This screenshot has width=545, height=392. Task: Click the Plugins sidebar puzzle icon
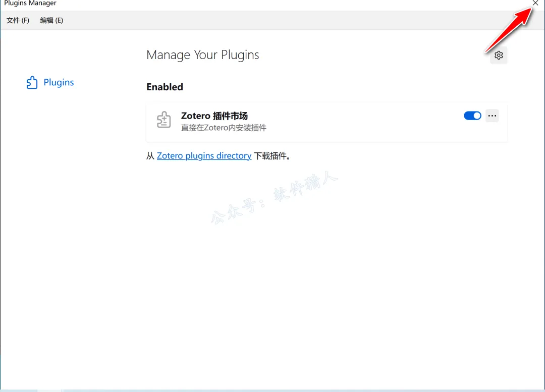click(32, 82)
